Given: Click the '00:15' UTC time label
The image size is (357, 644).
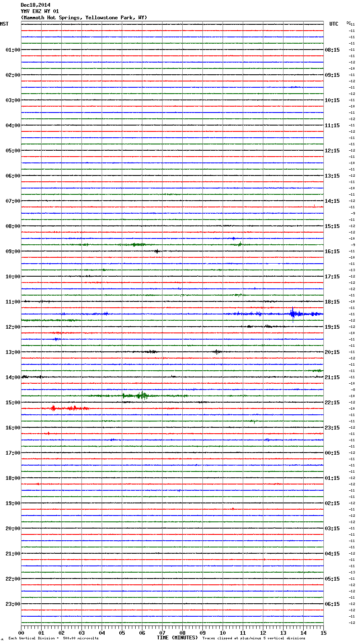Looking at the screenshot, I should (332, 453).
